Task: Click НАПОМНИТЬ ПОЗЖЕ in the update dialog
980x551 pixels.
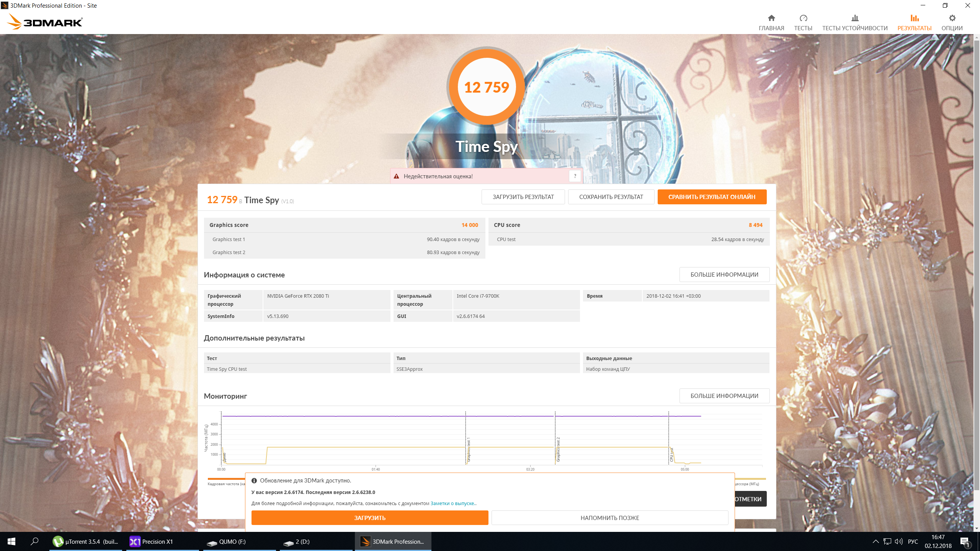Action: pyautogui.click(x=609, y=518)
